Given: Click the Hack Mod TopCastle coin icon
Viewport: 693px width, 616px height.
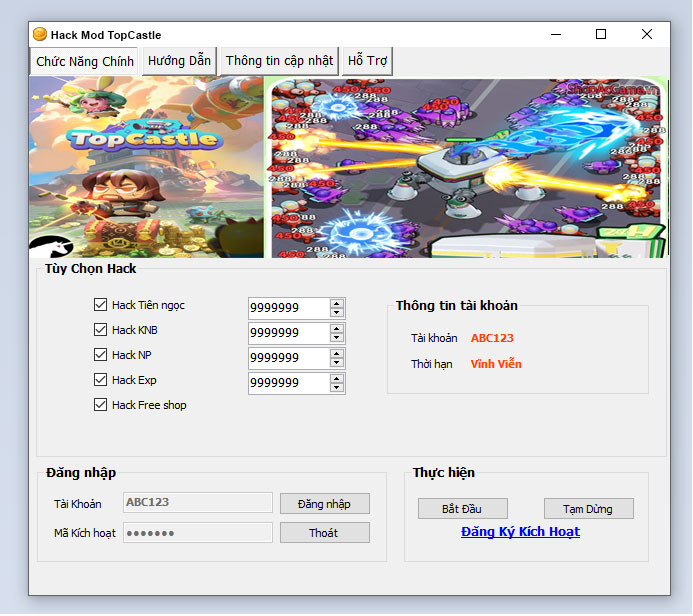Looking at the screenshot, I should pos(40,34).
